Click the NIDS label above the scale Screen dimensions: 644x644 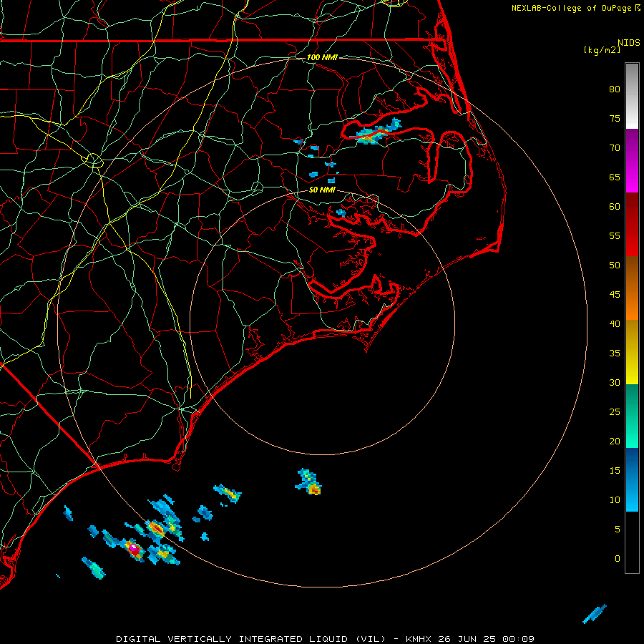coord(628,42)
